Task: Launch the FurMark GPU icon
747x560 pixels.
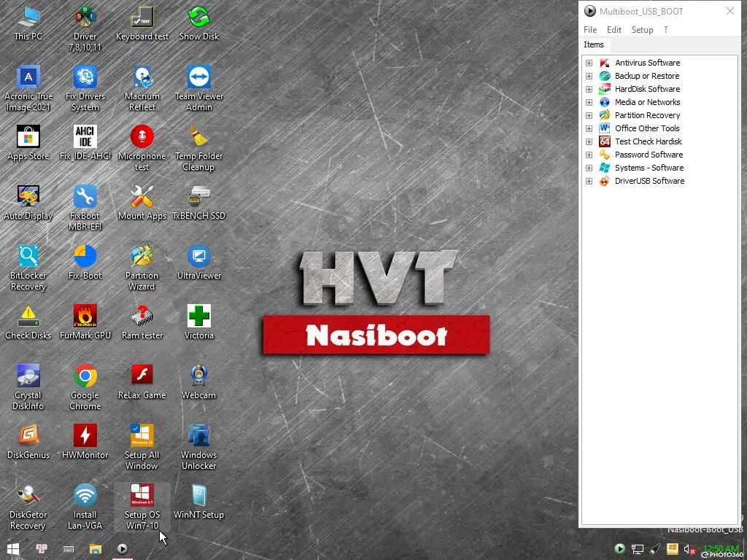Action: tap(85, 322)
